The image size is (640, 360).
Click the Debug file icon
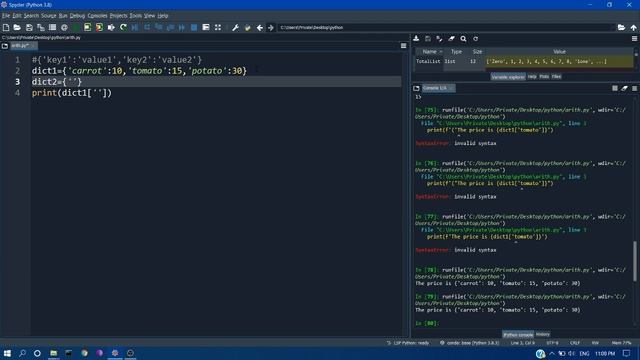(x=135, y=27)
